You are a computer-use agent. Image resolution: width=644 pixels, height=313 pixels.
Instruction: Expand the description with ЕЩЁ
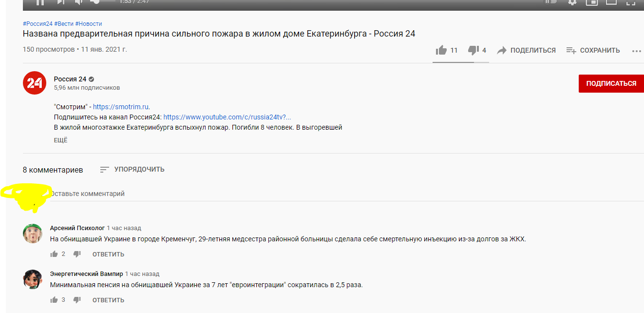tap(60, 140)
